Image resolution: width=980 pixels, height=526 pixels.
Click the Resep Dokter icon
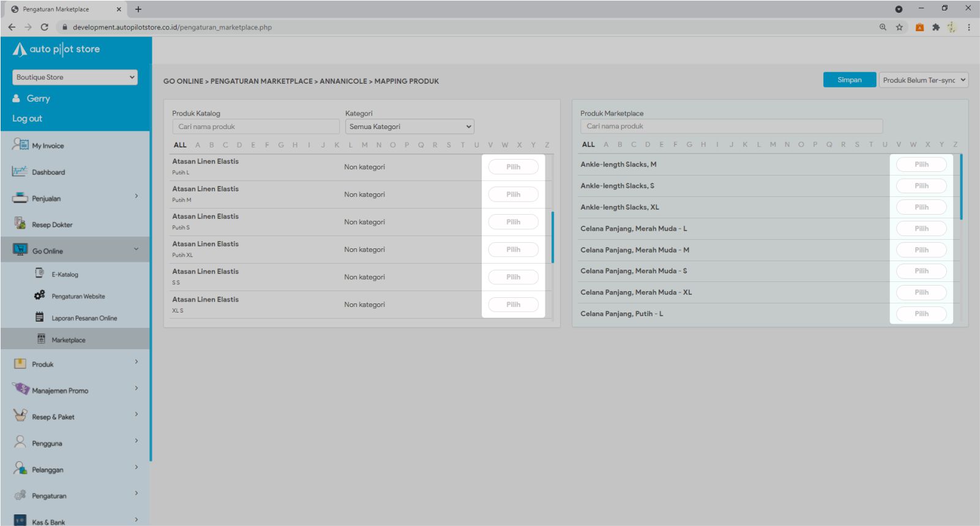(x=20, y=224)
